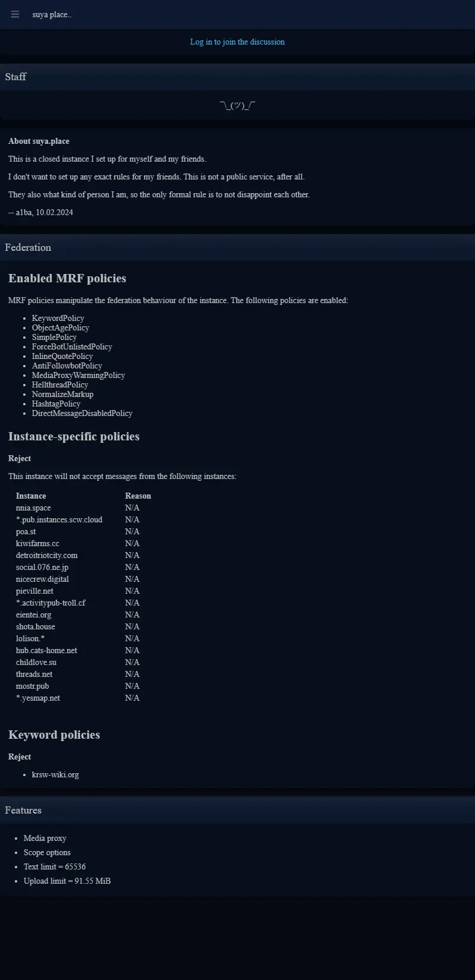Click the Media proxy feature item
475x980 pixels.
coord(45,838)
